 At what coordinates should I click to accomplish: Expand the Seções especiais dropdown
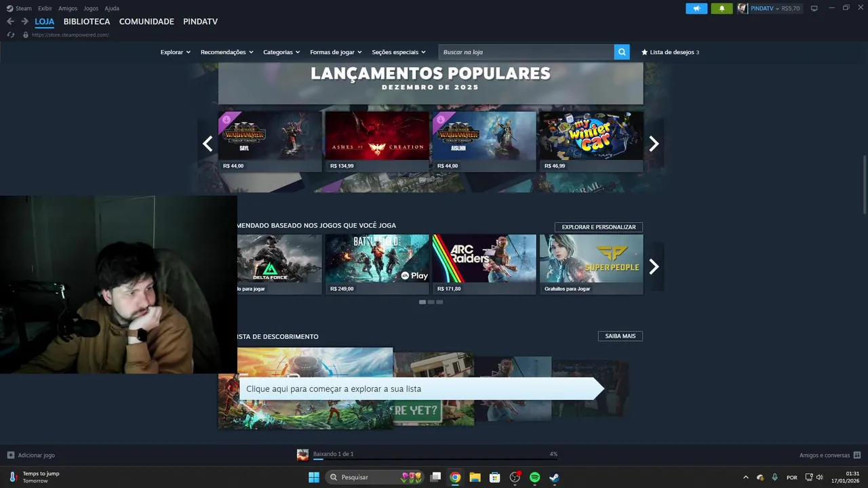click(399, 52)
